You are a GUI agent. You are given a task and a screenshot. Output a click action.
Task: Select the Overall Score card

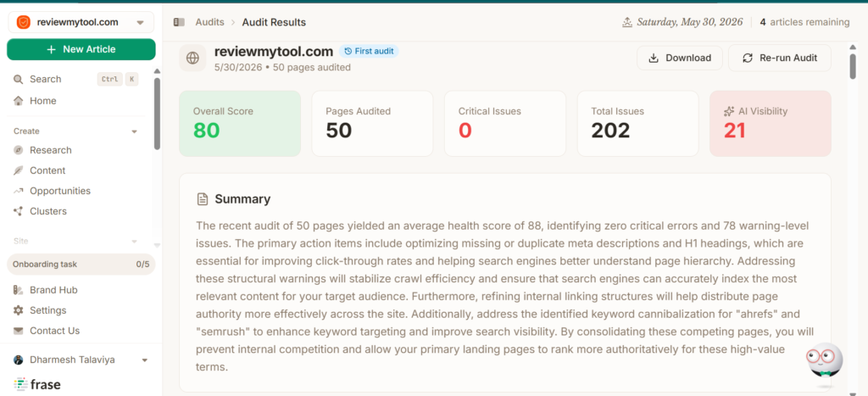point(240,124)
